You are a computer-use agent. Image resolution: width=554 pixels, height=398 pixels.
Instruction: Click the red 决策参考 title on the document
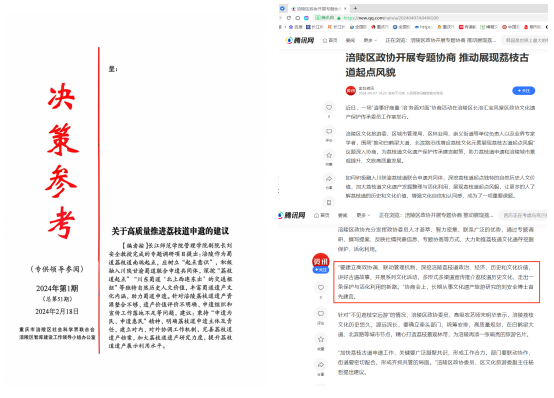(x=62, y=161)
